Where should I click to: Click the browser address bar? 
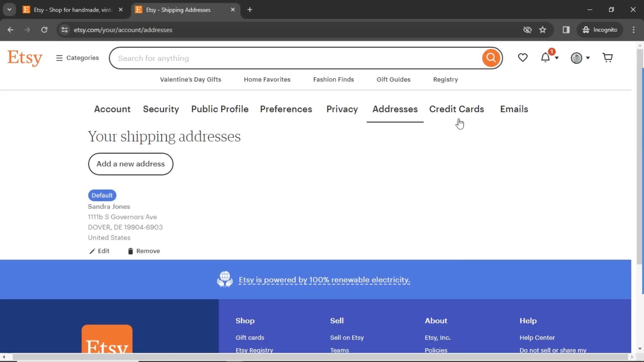[123, 29]
